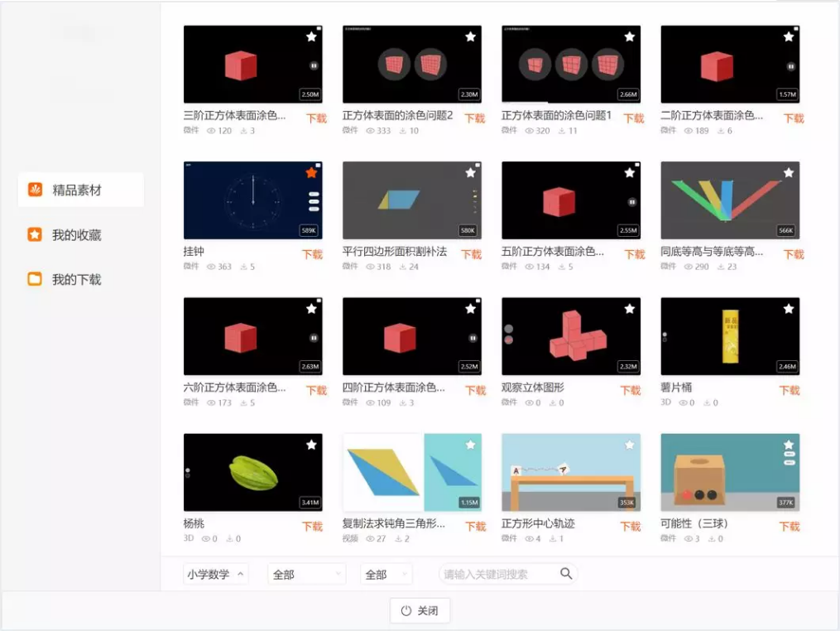Click pause icon on 四阶正方体表面涂色 thumbnail

tap(473, 338)
